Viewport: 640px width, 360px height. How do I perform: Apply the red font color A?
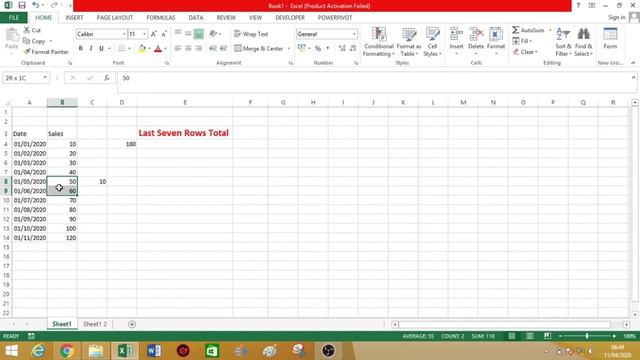pyautogui.click(x=158, y=49)
